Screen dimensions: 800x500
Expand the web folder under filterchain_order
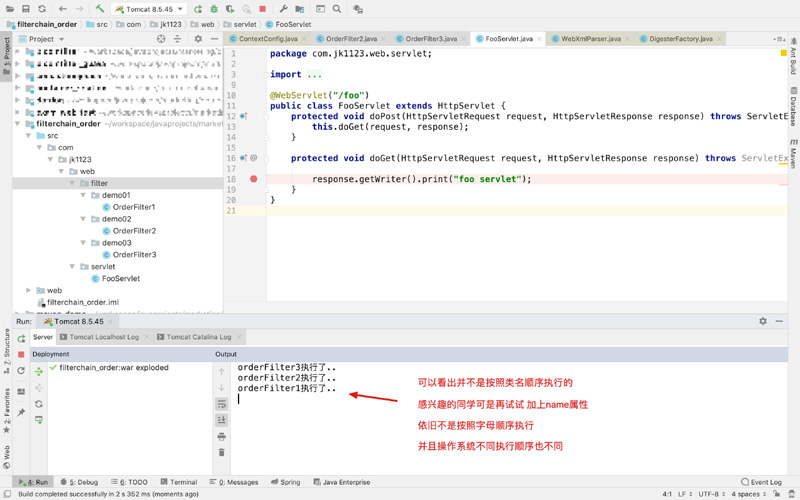click(x=29, y=290)
